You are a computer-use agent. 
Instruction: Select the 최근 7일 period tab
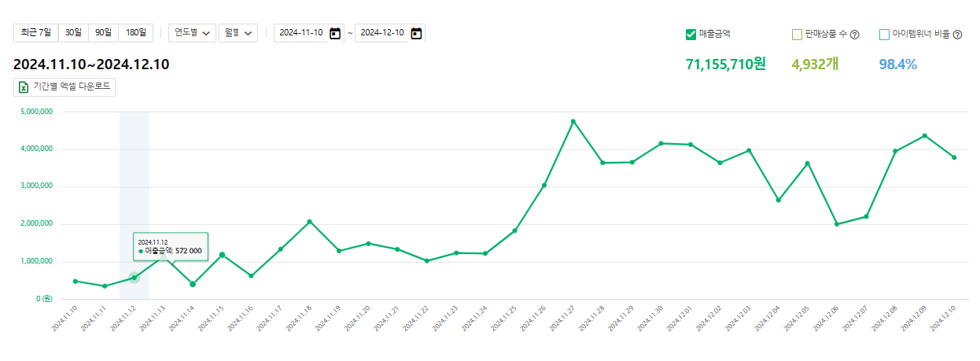[36, 33]
